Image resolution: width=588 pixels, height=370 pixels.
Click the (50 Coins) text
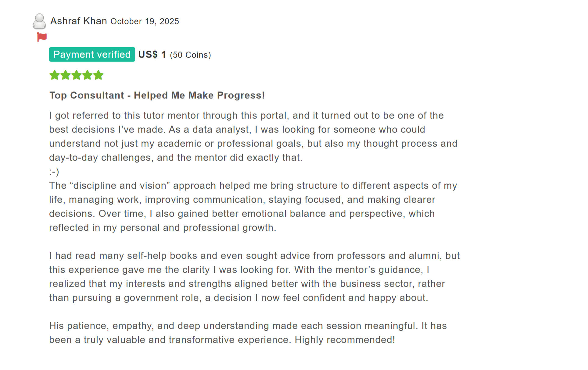point(191,55)
